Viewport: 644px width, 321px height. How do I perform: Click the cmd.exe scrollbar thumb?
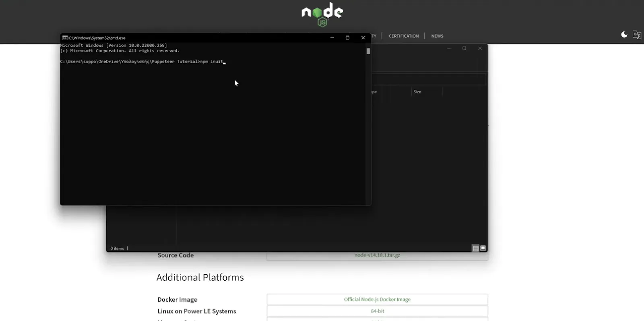point(368,51)
